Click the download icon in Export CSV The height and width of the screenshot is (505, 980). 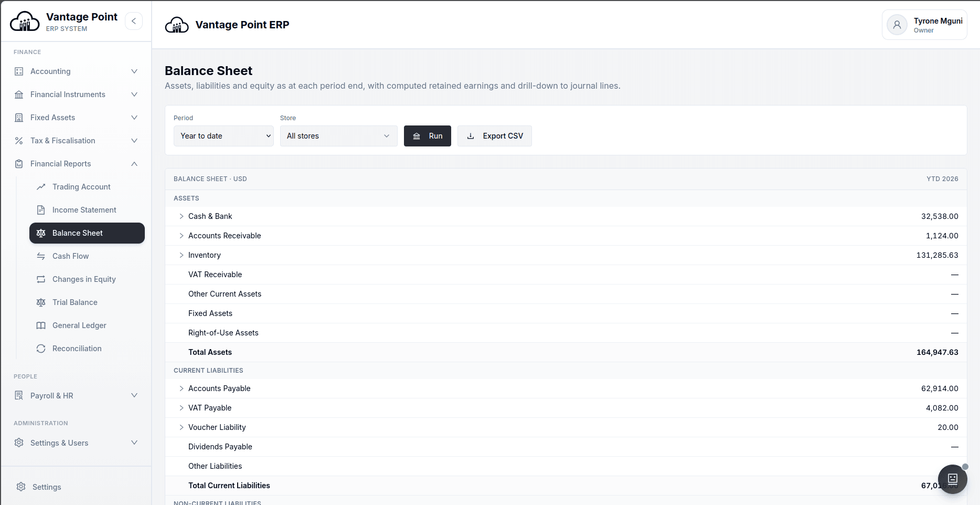(x=471, y=136)
